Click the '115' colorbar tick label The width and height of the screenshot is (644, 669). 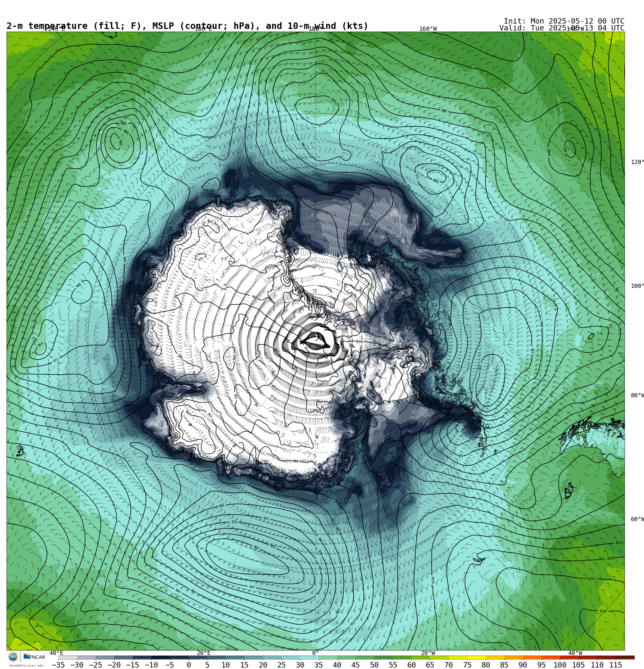point(616,665)
